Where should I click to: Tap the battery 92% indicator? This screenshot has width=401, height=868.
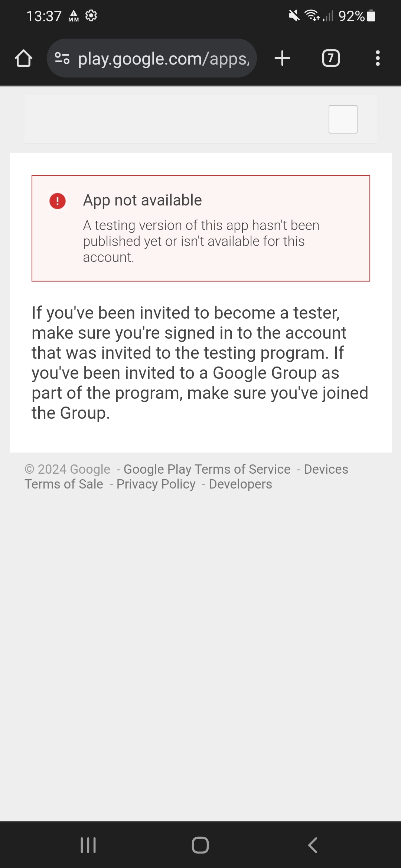tap(356, 16)
